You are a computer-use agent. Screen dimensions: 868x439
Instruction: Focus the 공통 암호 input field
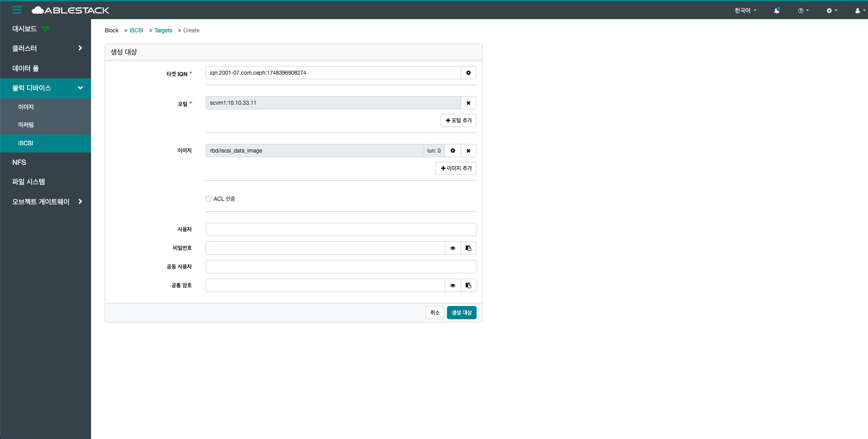coord(325,286)
